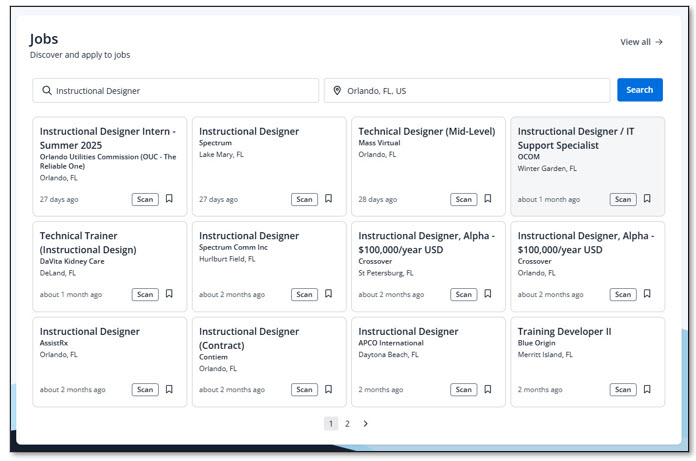Bookmark the Blue Origin Training Developer II job
Screen dimensions: 696x461
[647, 389]
